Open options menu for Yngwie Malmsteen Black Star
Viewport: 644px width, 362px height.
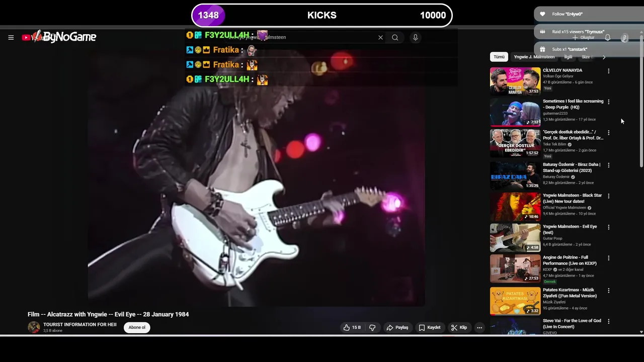[x=608, y=196]
